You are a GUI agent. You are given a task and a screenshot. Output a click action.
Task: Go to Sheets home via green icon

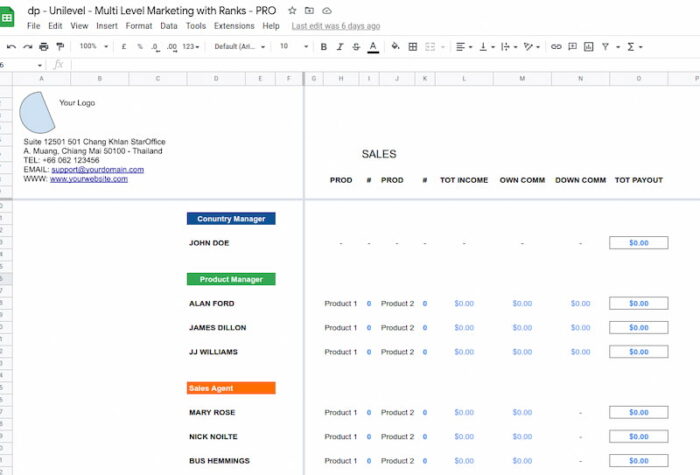(x=7, y=18)
